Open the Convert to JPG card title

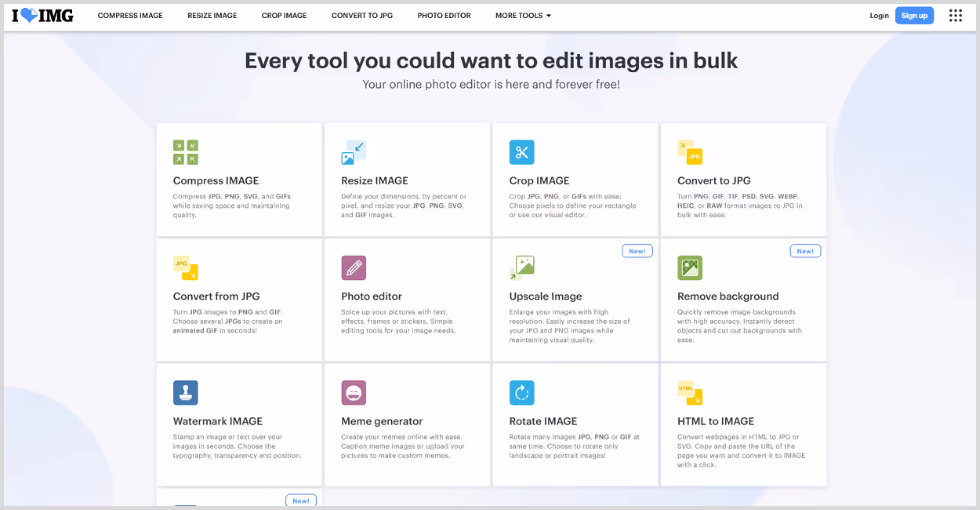click(714, 180)
